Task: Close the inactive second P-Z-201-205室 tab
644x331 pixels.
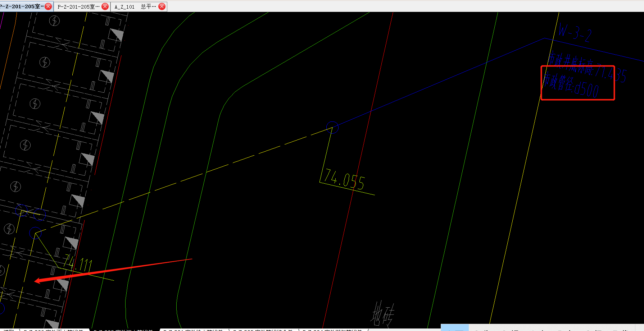Action: click(105, 6)
